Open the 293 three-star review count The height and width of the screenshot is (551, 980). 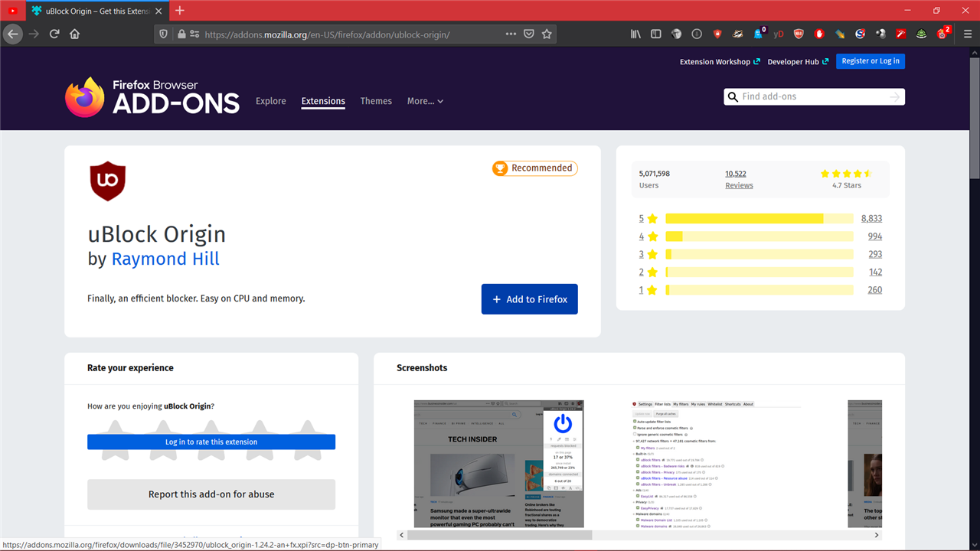(875, 254)
